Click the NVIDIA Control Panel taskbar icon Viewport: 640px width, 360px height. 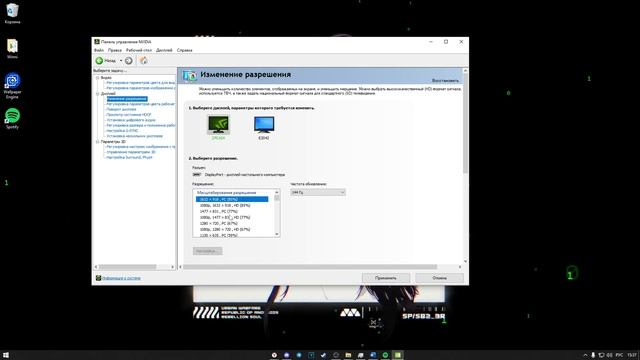398,355
